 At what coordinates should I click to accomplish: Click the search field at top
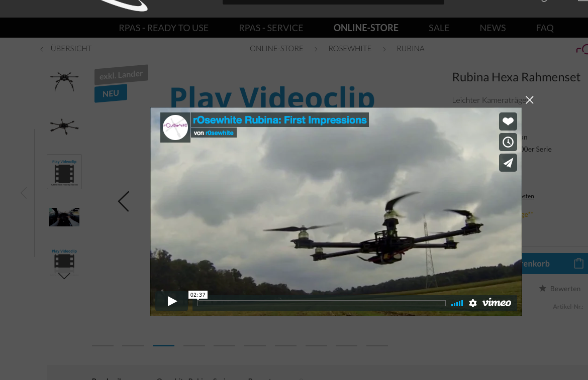(x=333, y=2)
